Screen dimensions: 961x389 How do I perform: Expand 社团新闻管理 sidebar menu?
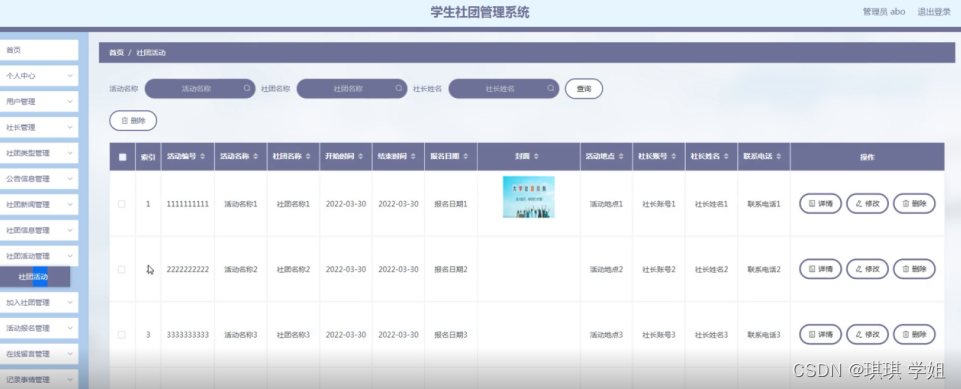[x=39, y=205]
